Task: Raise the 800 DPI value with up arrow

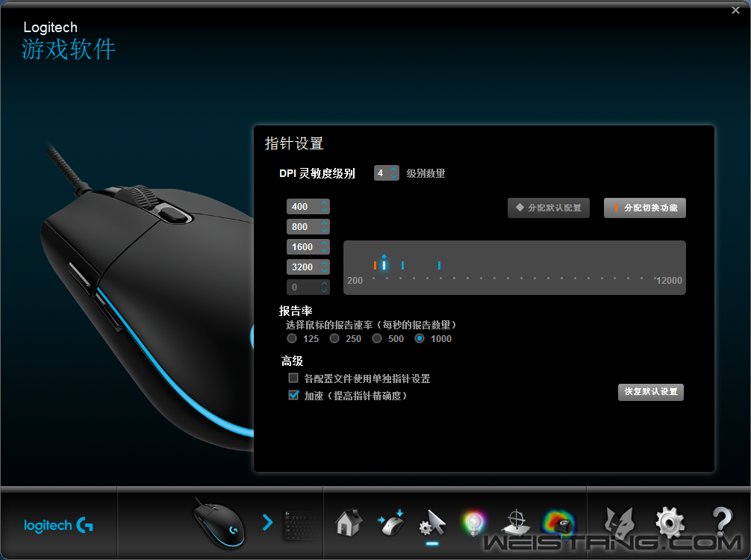Action: [325, 223]
